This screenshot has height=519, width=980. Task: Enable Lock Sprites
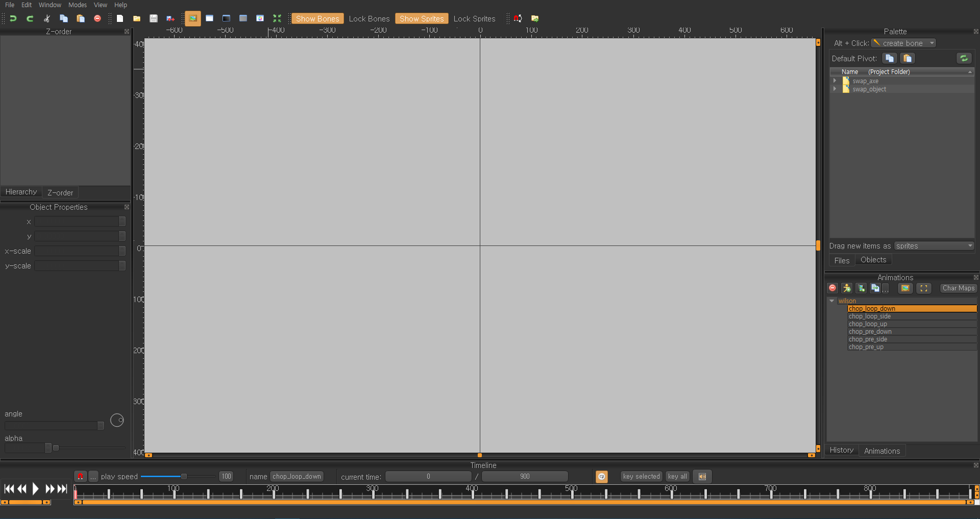click(474, 19)
